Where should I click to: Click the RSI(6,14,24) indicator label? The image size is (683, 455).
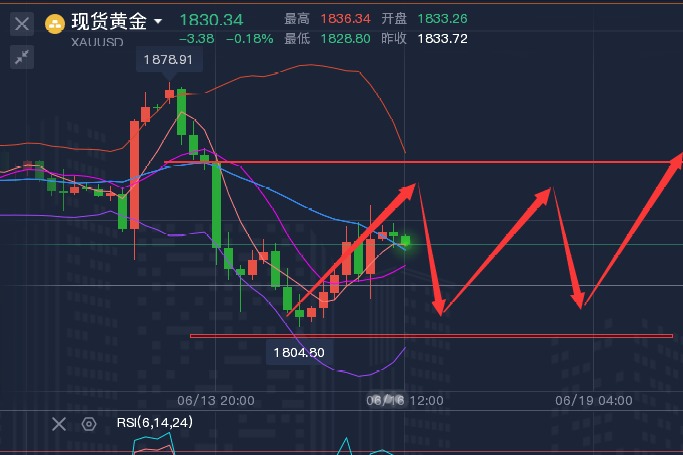coord(154,423)
